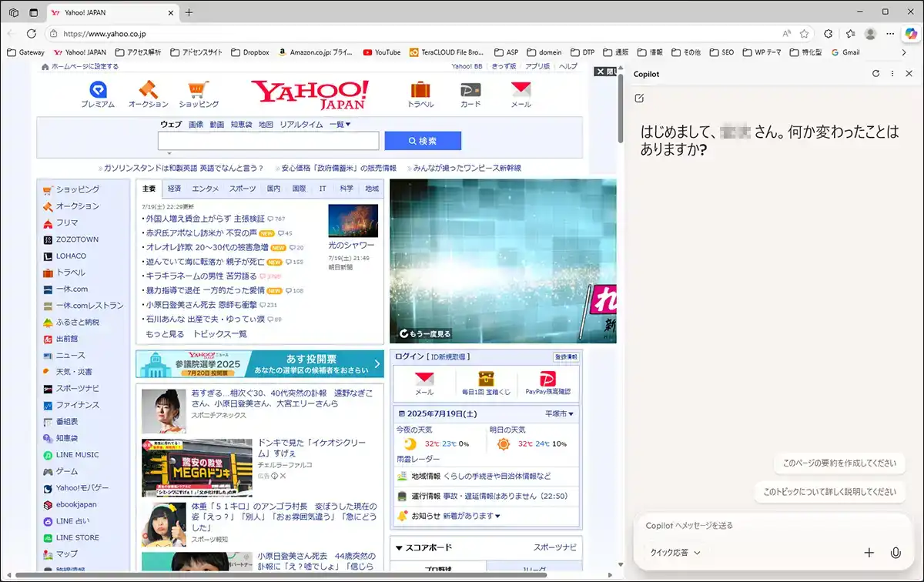Open 光のシャワー news thumbnail
924x582 pixels.
pos(353,221)
